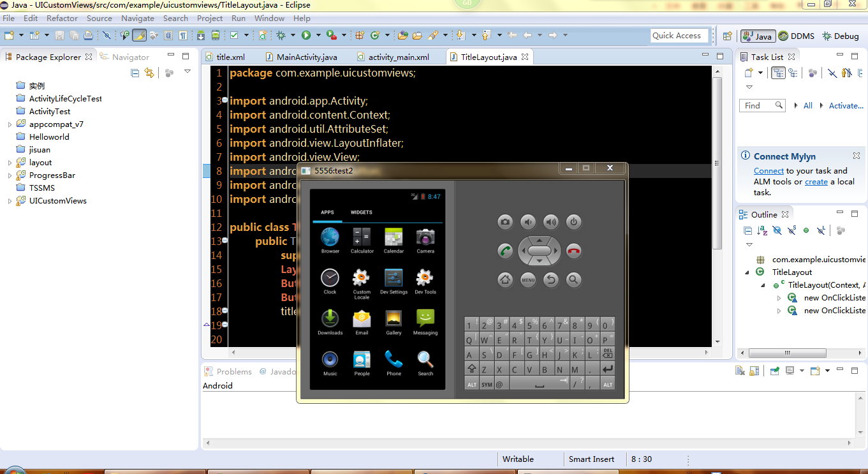
Task: Click the Debug bug toolbar icon
Action: click(281, 36)
